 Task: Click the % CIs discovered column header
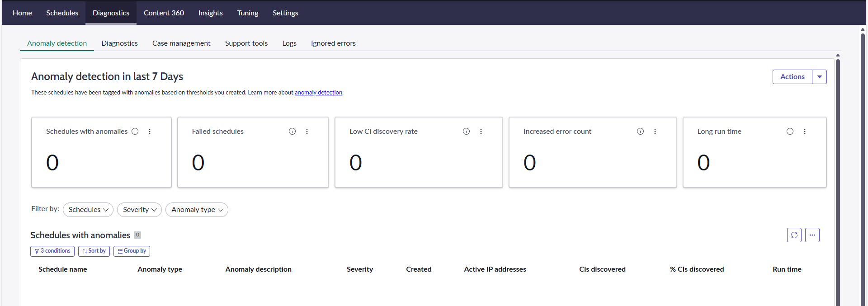[x=697, y=269]
